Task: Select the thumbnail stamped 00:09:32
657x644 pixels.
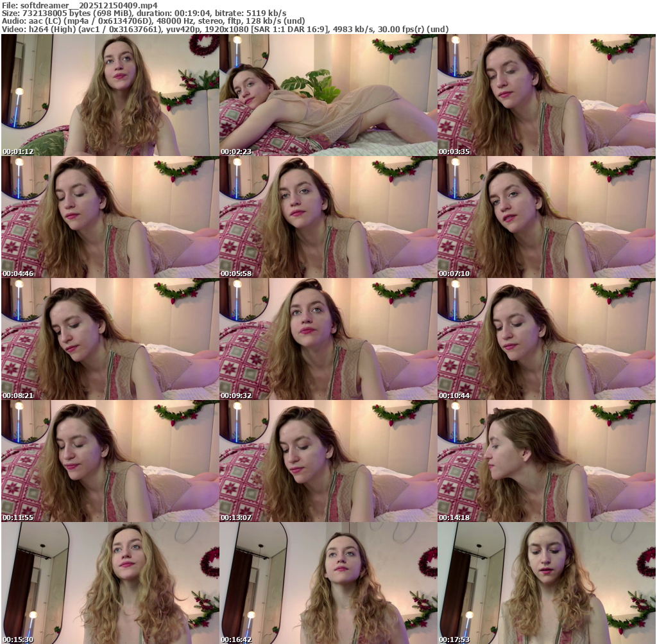Action: (328, 339)
